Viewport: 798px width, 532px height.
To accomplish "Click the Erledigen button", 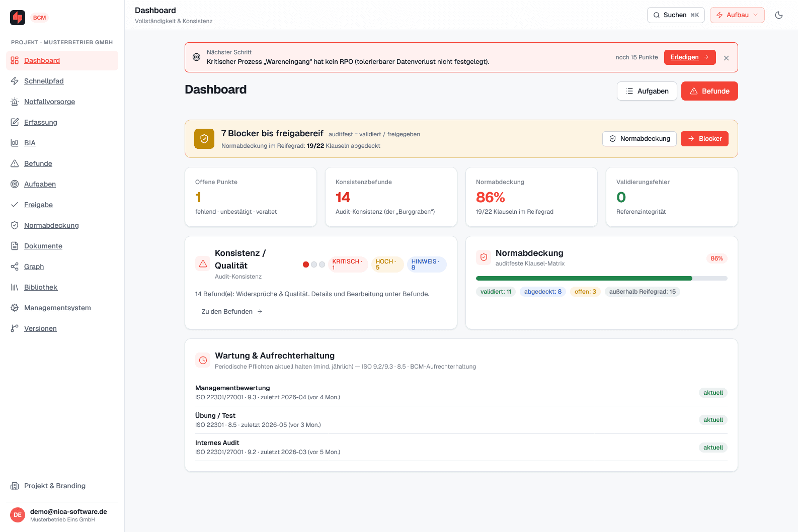I will (x=690, y=57).
